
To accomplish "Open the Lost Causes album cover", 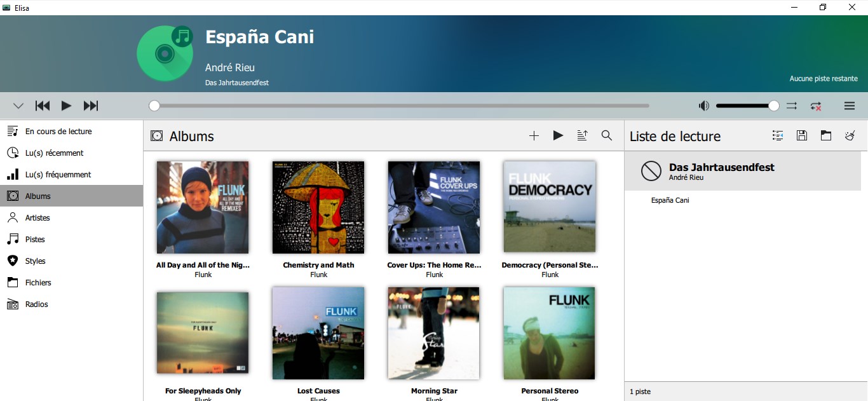I will 318,333.
